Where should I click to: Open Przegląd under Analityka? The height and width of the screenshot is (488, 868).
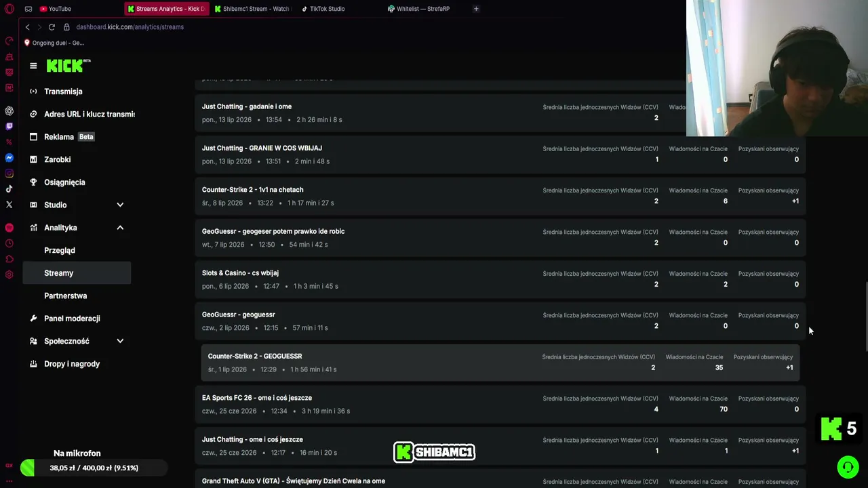click(x=60, y=250)
